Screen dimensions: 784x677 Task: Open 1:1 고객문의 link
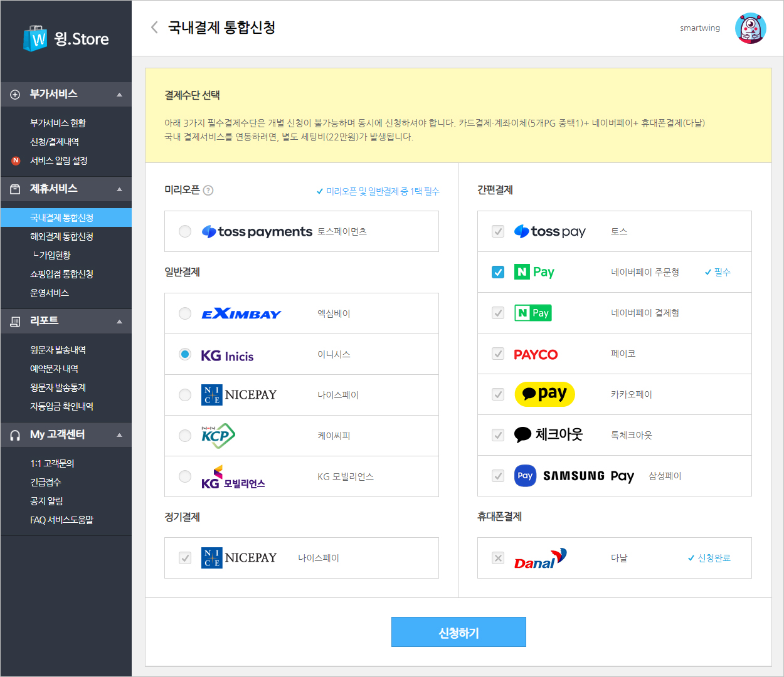[52, 463]
